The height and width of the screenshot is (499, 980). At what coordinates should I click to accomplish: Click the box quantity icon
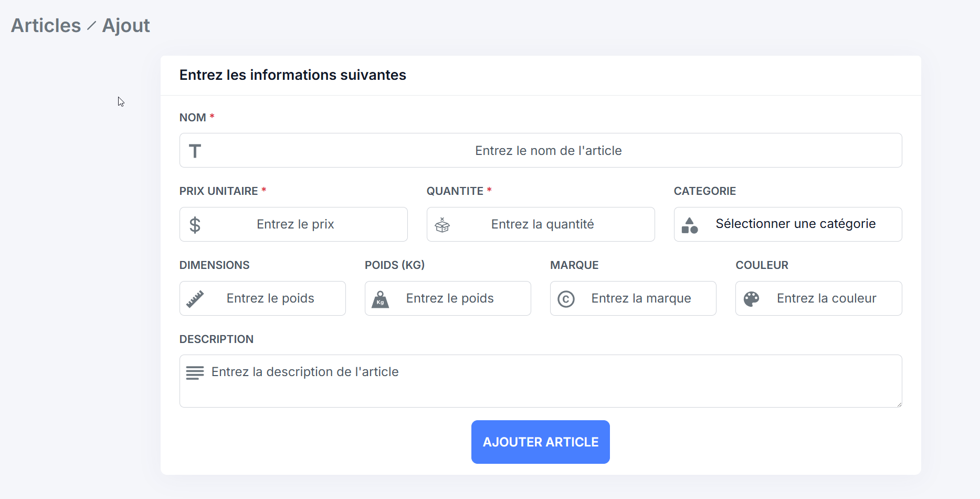click(x=442, y=225)
